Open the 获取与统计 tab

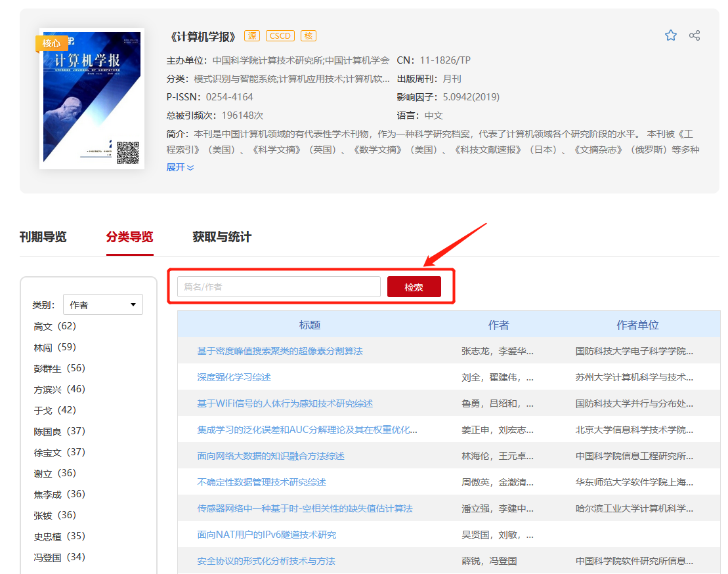click(x=222, y=237)
